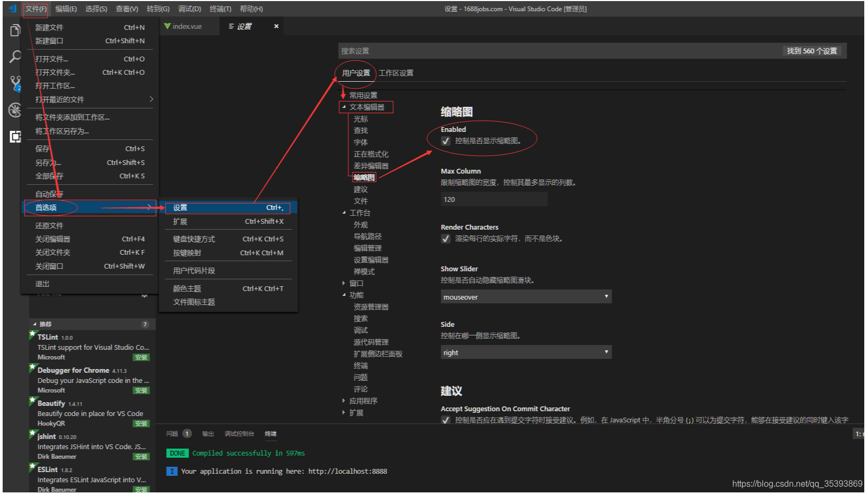
Task: Collapse the 推荐 extensions list
Action: [35, 324]
